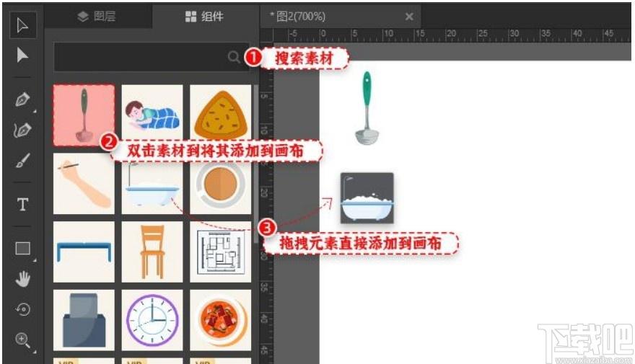Select the purple clock thumbnail
This screenshot has width=635, height=364.
152,320
